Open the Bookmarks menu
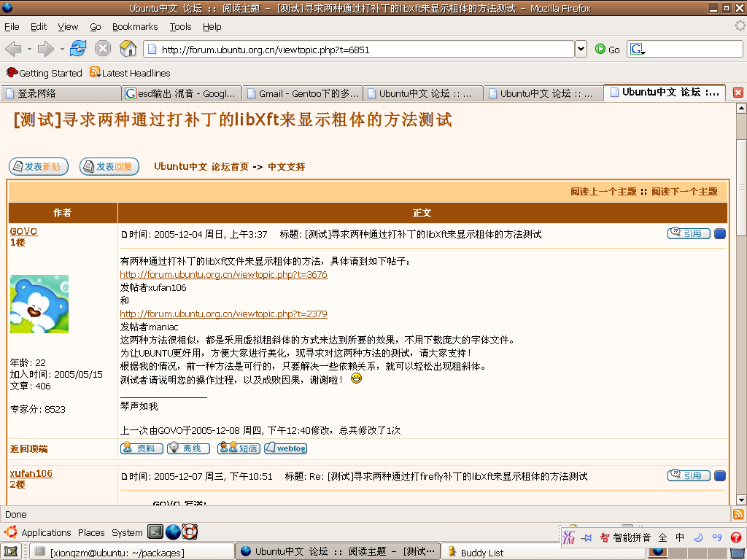The image size is (747, 560). coord(135,27)
